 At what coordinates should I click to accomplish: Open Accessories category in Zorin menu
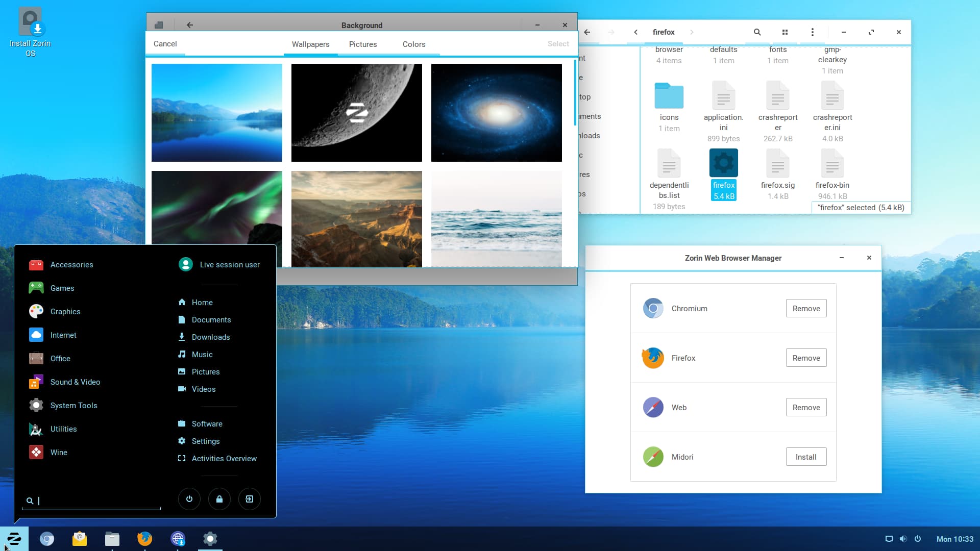click(61, 265)
